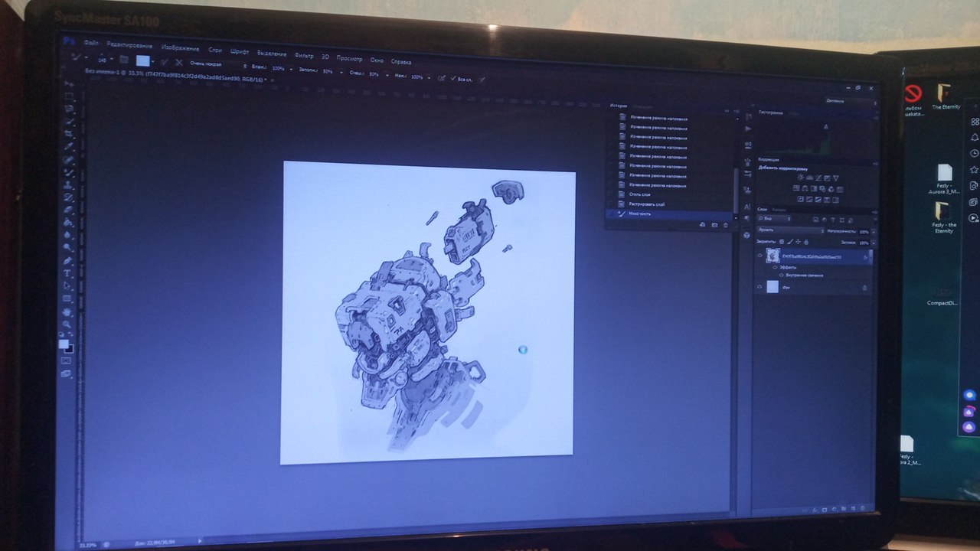The image size is (980, 551).
Task: Click the current brush load color swatch
Action: [143, 60]
